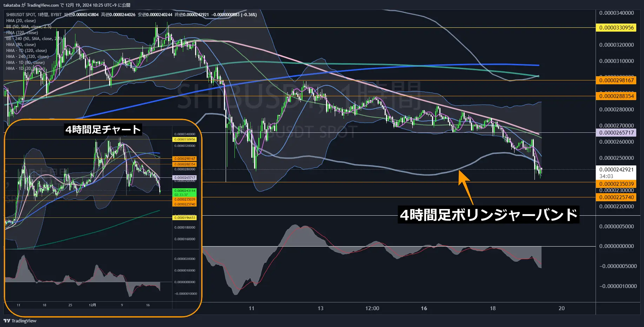Select the HMA (20, close) indicator legend

tap(21, 21)
